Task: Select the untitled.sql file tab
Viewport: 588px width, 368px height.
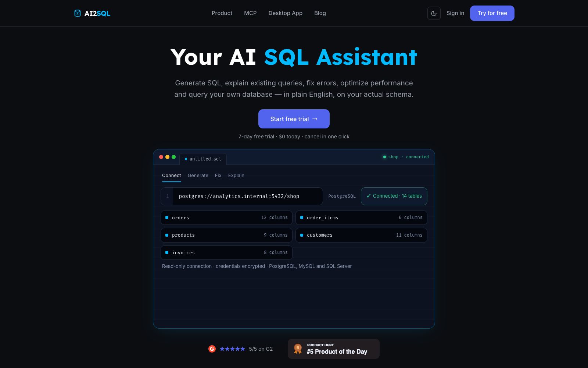Action: point(203,159)
